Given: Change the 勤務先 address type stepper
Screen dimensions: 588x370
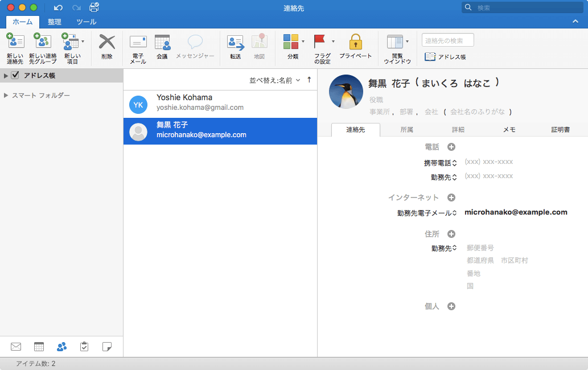Looking at the screenshot, I should (454, 248).
